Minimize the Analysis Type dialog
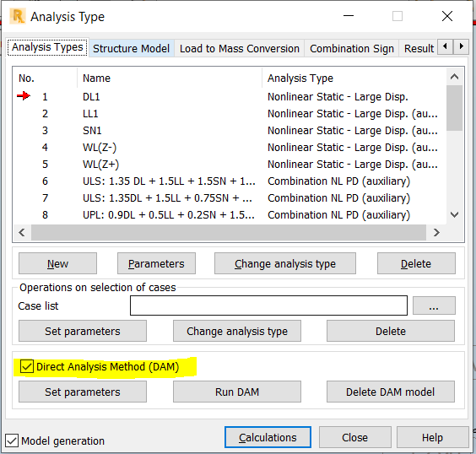 pos(349,16)
